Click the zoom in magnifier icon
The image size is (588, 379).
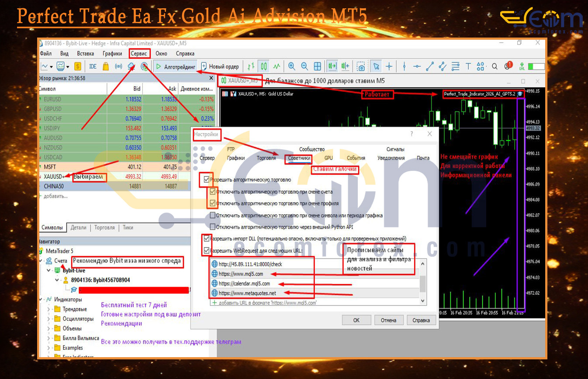pos(291,66)
